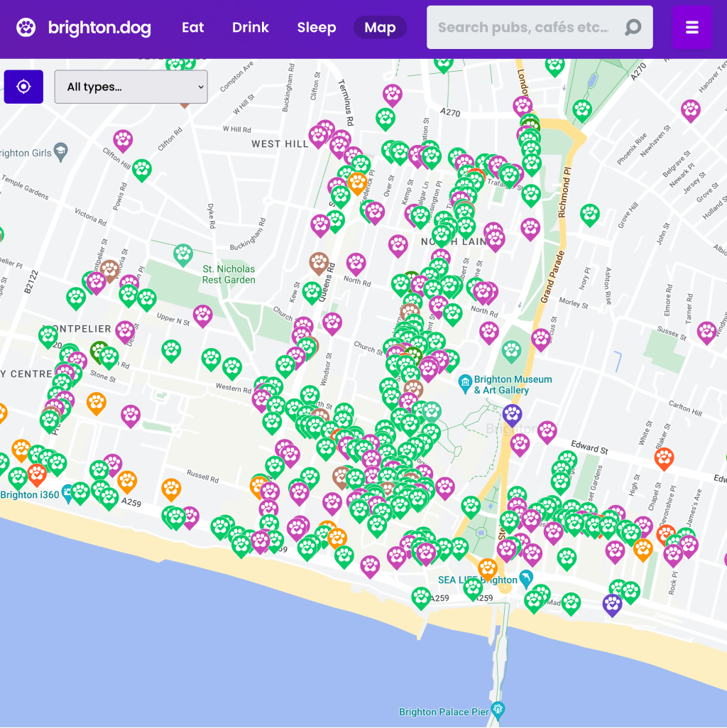Open the Eat menu item

pos(192,28)
